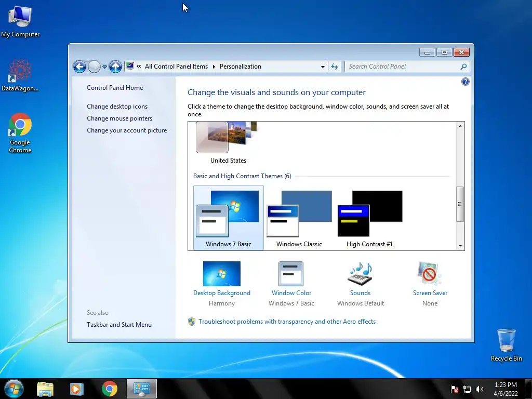This screenshot has width=532, height=399.
Task: Click the search magnifier icon
Action: pos(463,66)
